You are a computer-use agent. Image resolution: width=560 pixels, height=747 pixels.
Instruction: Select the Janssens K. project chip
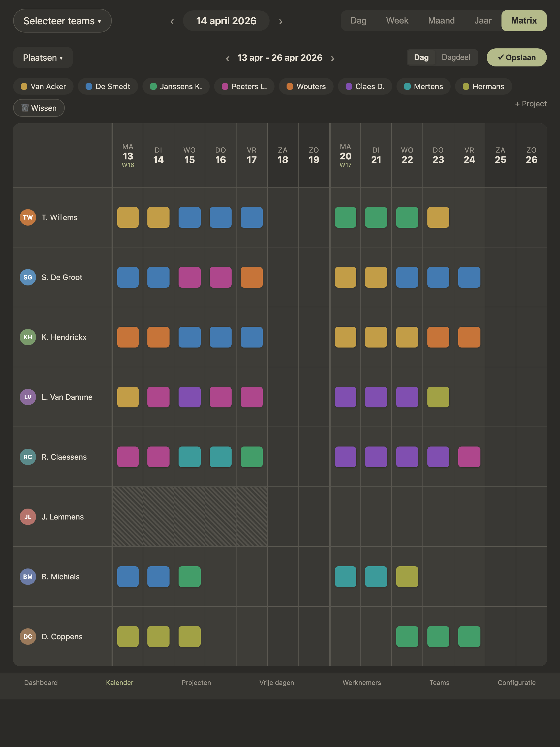pyautogui.click(x=176, y=86)
